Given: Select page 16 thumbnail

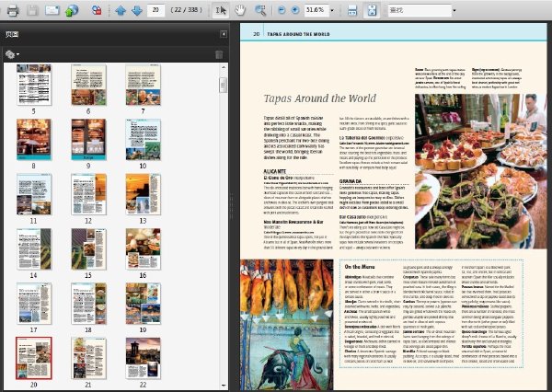Looking at the screenshot, I should [143, 249].
